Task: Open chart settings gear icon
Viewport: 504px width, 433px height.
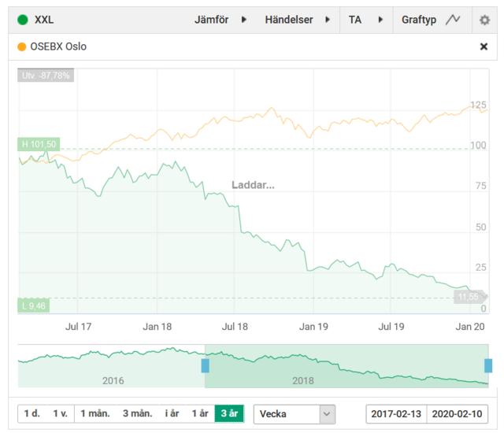Action: [x=484, y=20]
